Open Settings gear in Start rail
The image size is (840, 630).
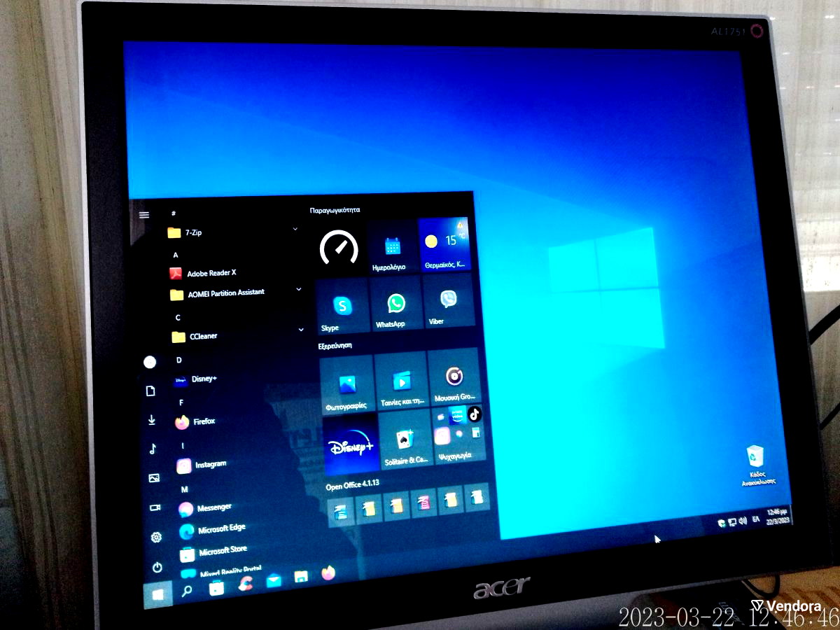point(156,537)
